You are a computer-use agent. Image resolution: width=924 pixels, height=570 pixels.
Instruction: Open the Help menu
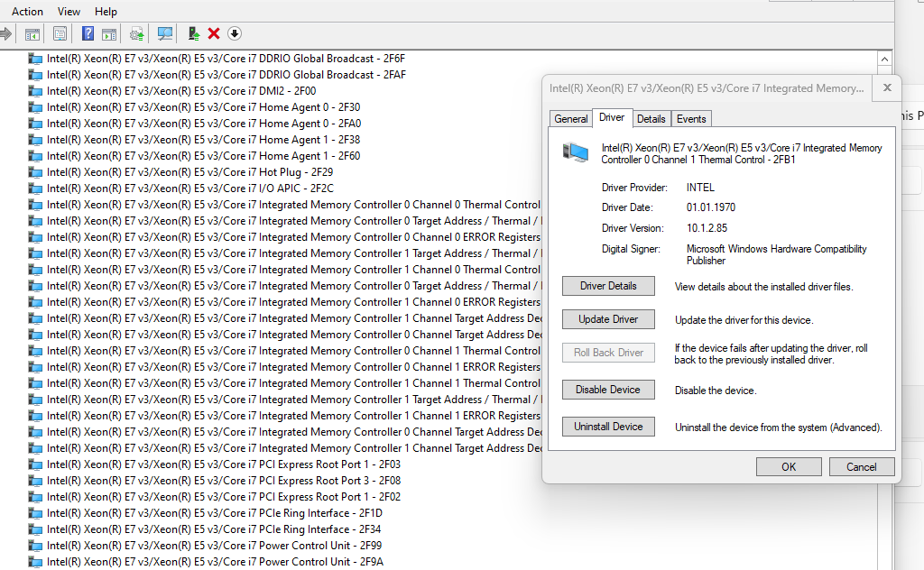[106, 11]
